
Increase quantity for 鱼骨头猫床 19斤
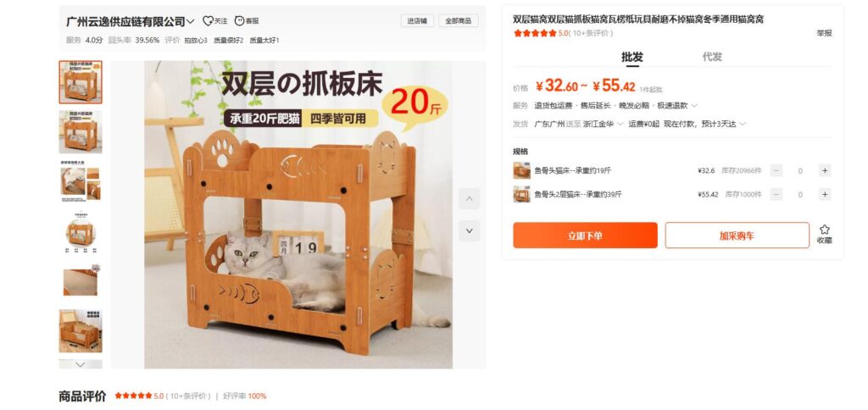824,171
